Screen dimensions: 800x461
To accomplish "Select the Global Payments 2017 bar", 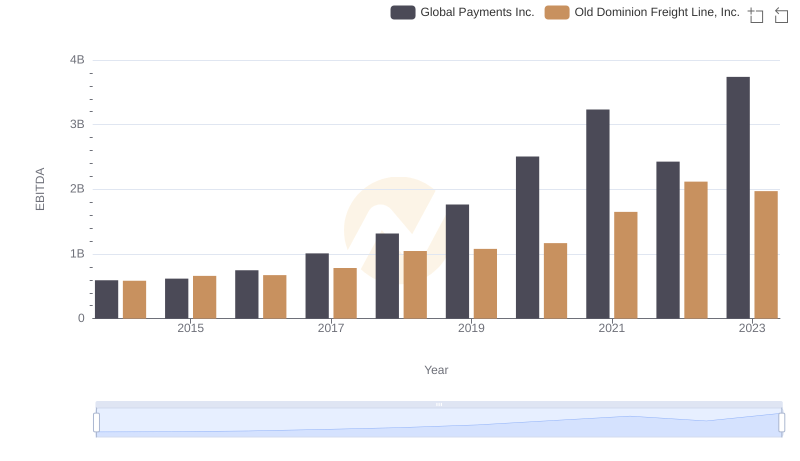I will (317, 286).
